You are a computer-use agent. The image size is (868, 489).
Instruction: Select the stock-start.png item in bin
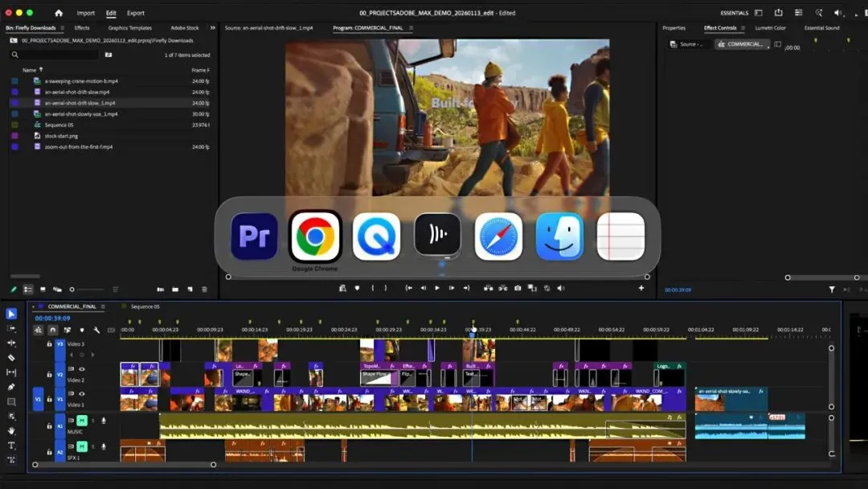click(61, 136)
